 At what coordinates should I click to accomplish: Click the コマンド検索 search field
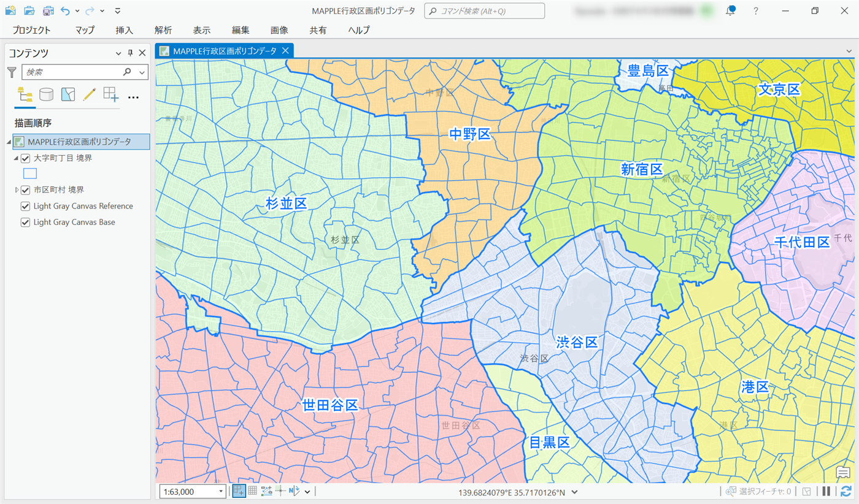pyautogui.click(x=484, y=11)
